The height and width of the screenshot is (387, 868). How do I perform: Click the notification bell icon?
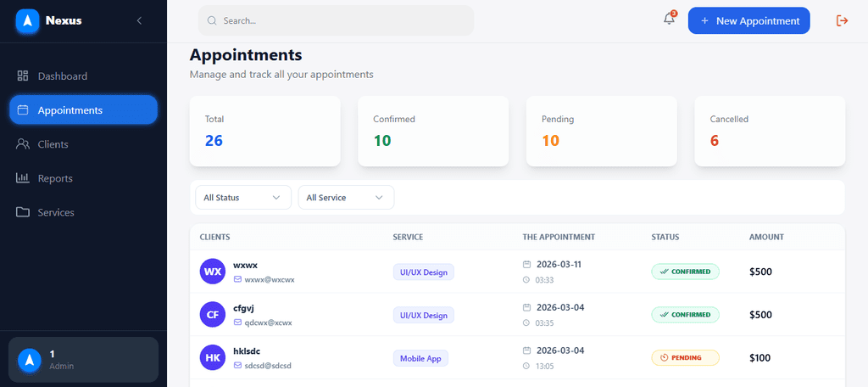tap(669, 20)
